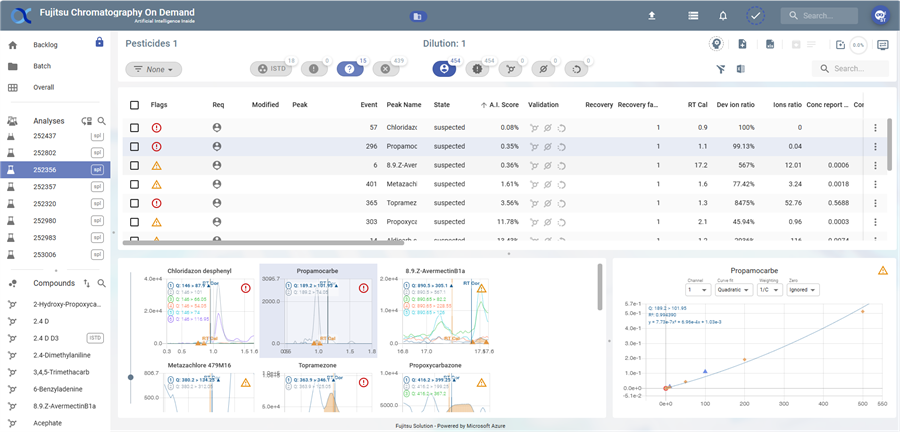
Task: Select the unknown question-mark filter chip
Action: click(349, 69)
